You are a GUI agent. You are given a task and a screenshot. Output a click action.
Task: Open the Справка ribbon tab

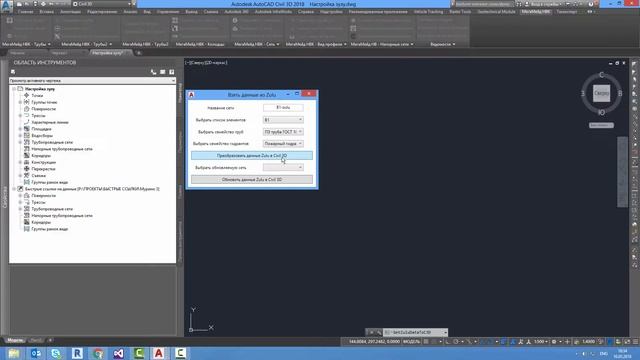[306, 12]
